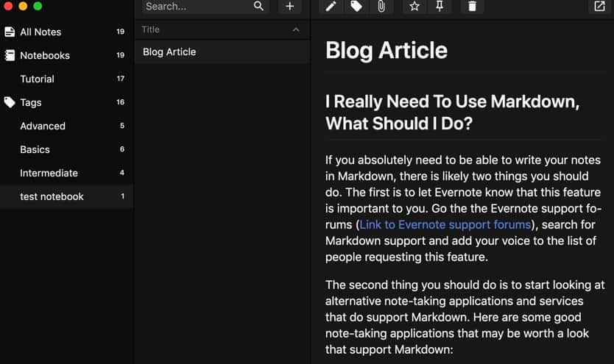
Task: Click the Tutorial count 17
Action: 120,79
